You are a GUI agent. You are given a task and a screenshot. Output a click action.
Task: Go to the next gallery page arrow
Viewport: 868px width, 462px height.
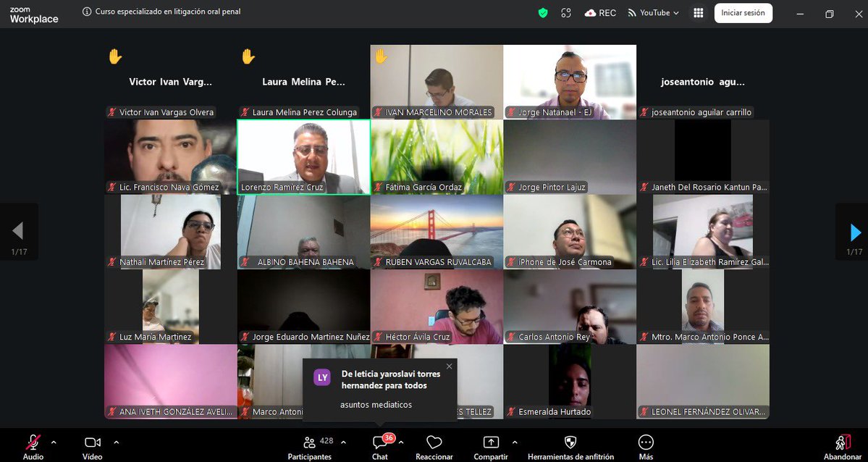point(855,232)
